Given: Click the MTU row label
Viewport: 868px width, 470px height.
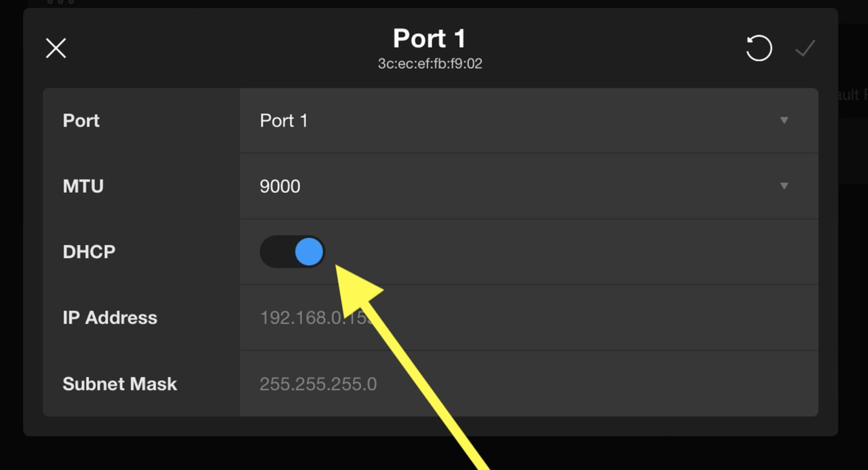Looking at the screenshot, I should [83, 186].
